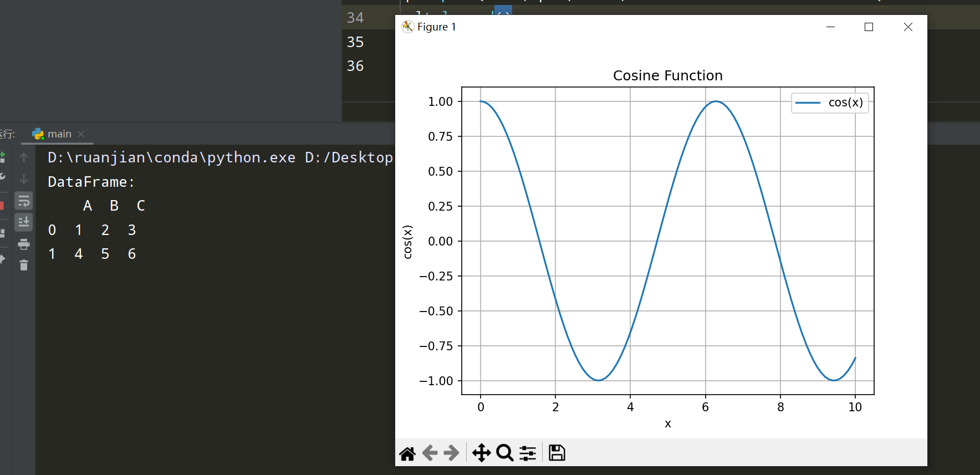Click the down arrow in run console
The image size is (980, 475).
click(24, 179)
